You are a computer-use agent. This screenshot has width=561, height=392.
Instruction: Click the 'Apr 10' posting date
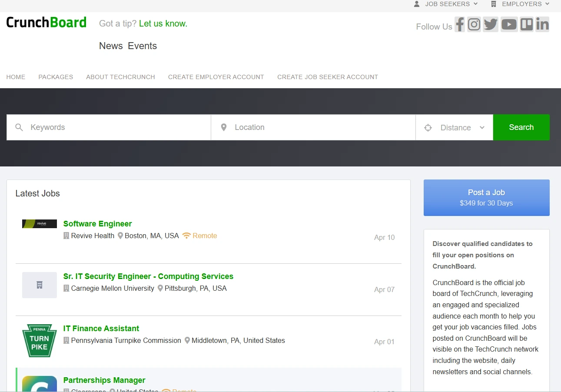[385, 237]
